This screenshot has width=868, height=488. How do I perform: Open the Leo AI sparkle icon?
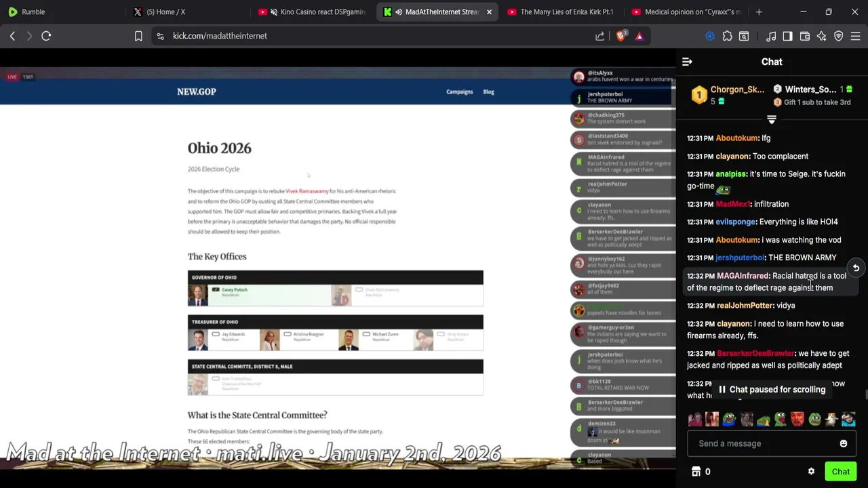pos(822,36)
